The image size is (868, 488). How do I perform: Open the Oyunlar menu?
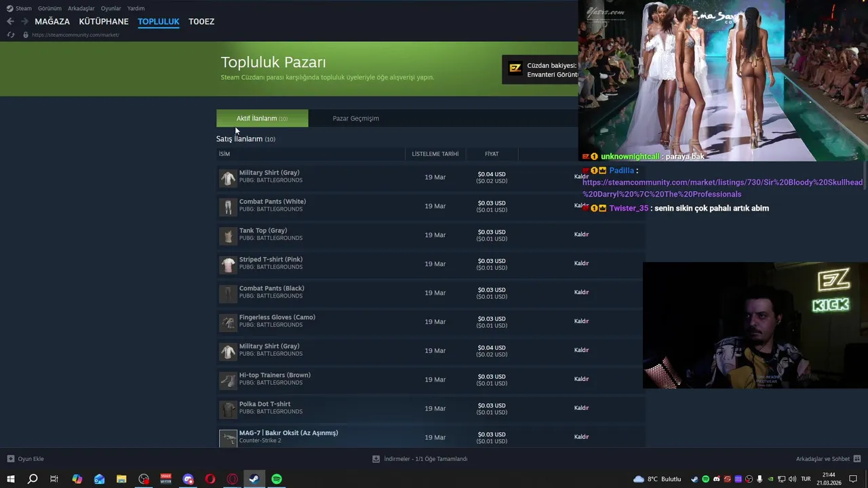(x=111, y=8)
